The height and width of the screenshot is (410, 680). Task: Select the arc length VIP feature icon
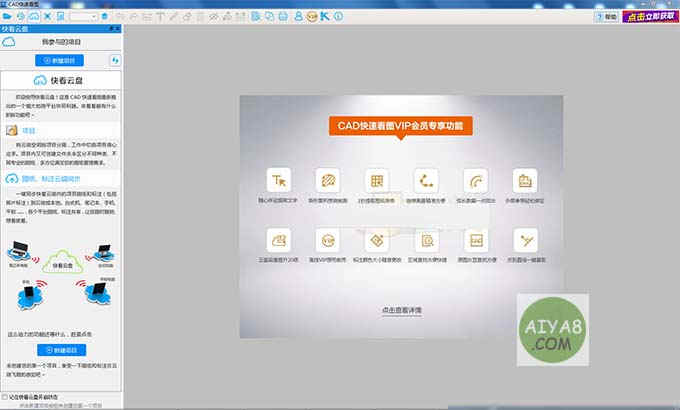pyautogui.click(x=476, y=180)
